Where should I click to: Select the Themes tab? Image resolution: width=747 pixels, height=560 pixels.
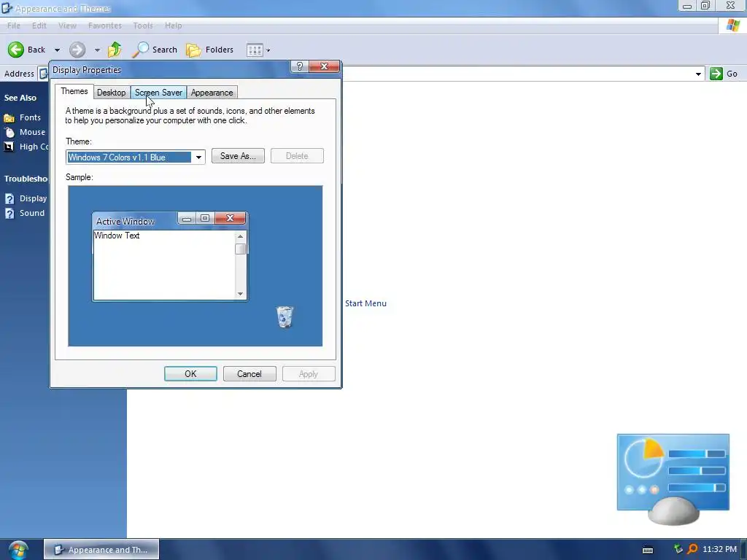74,91
